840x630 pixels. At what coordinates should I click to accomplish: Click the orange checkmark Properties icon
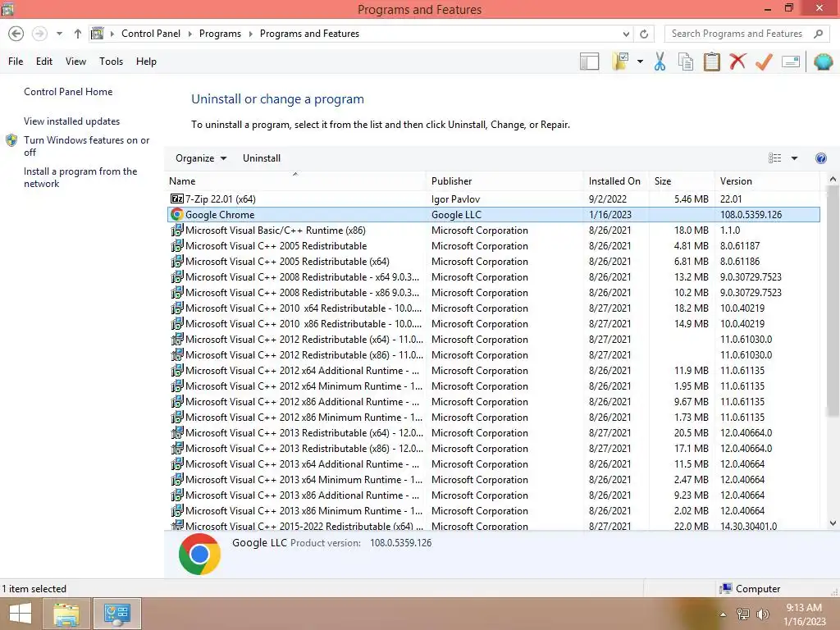tap(764, 62)
